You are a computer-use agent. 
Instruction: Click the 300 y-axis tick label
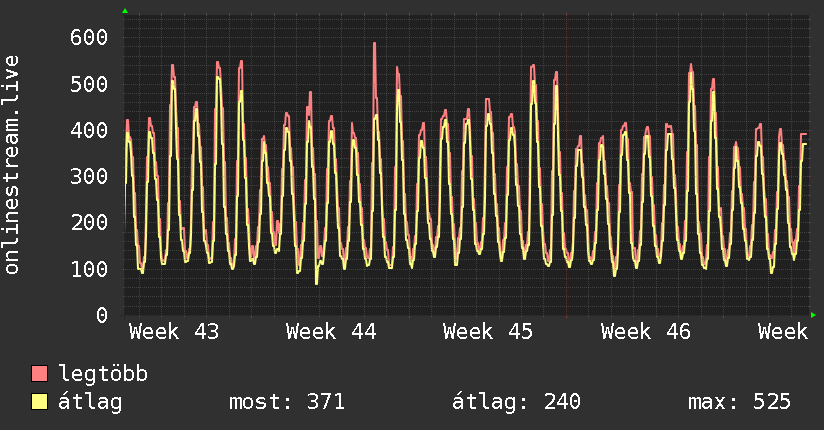pyautogui.click(x=88, y=176)
